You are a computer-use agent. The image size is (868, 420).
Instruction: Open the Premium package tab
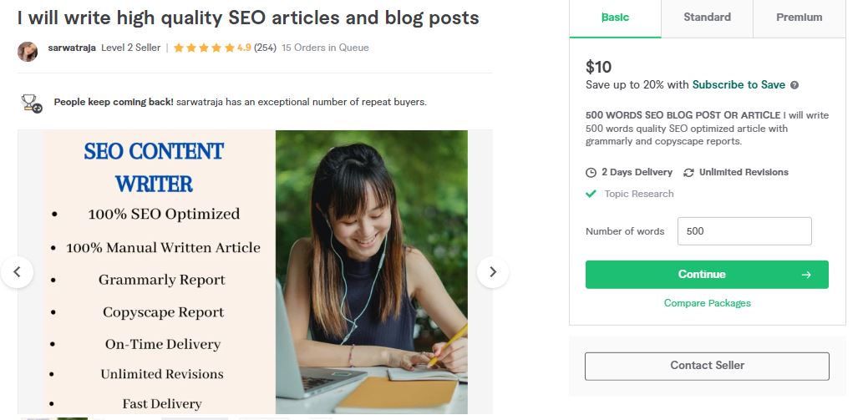tap(799, 18)
